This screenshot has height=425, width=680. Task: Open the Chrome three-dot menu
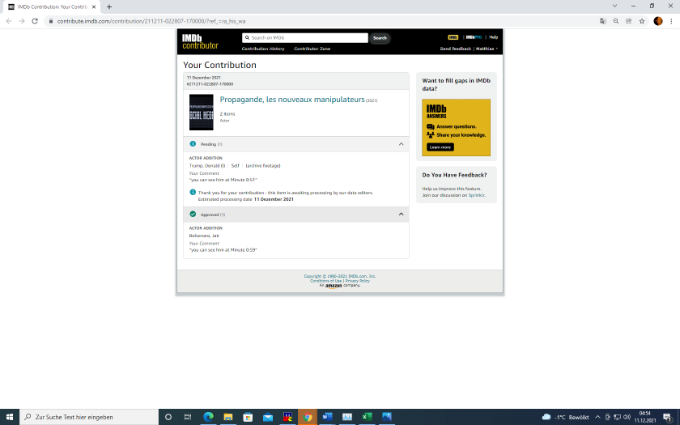point(671,21)
